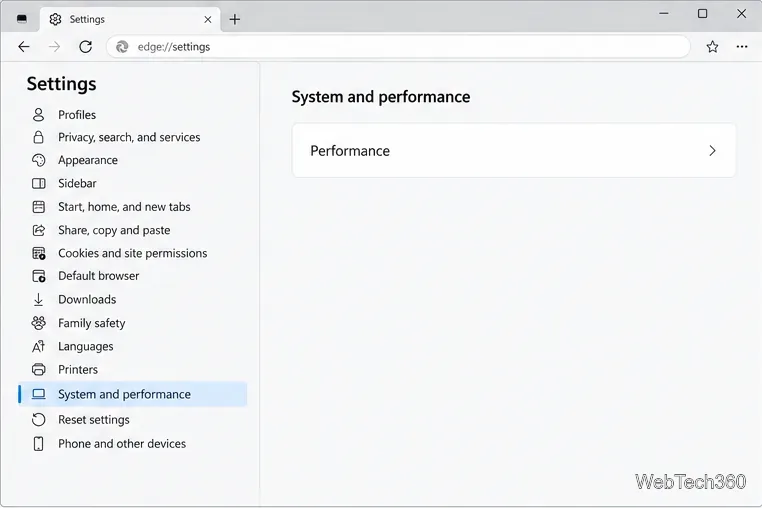This screenshot has width=762, height=508.
Task: Minimize the browser window
Action: pyautogui.click(x=664, y=14)
